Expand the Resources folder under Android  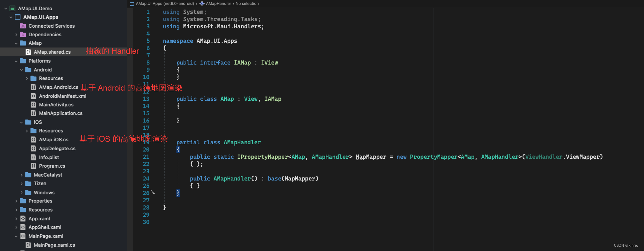pos(27,78)
